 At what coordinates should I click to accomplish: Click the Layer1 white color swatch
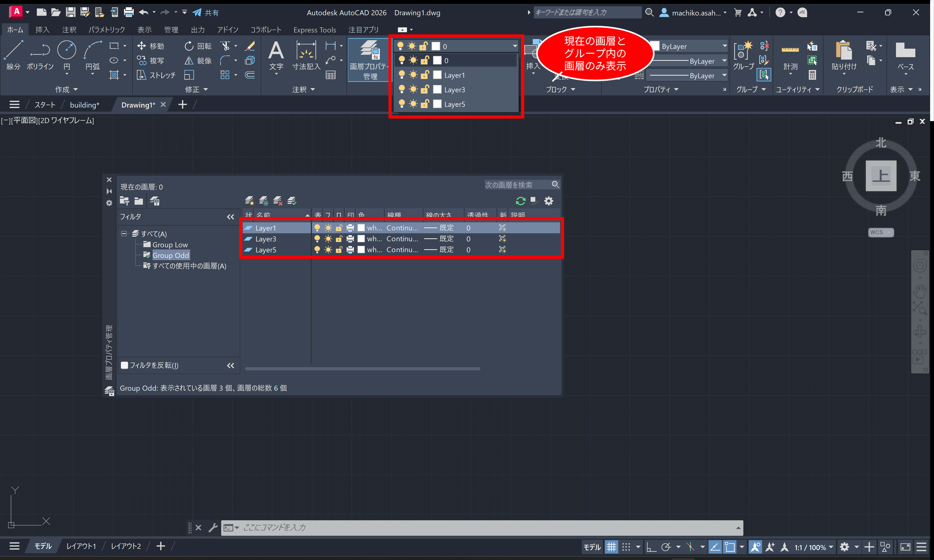point(361,228)
